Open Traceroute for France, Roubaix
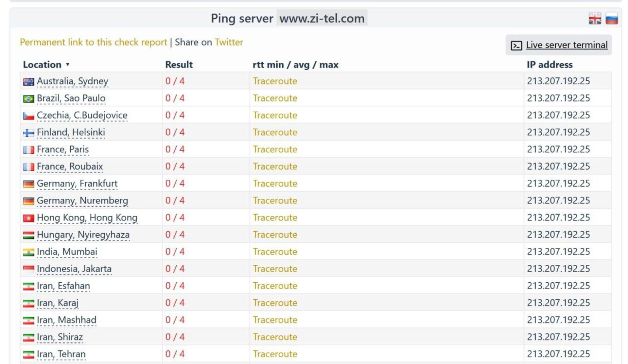Screen dimensions: 628x364 (x=275, y=166)
